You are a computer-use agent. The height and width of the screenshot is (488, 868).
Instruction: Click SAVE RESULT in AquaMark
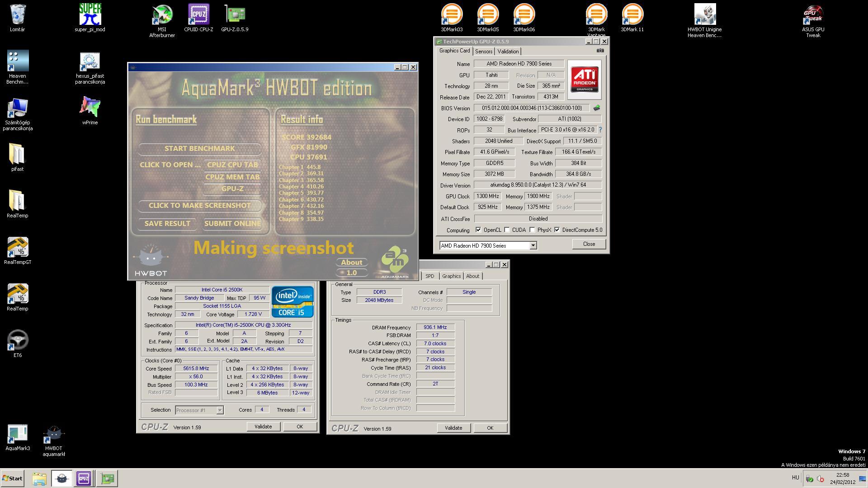(167, 224)
